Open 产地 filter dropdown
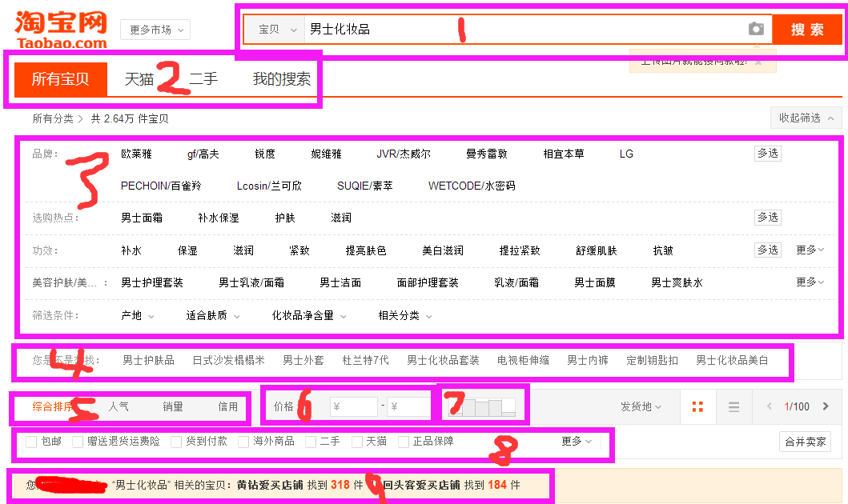The image size is (848, 504). pos(138,315)
